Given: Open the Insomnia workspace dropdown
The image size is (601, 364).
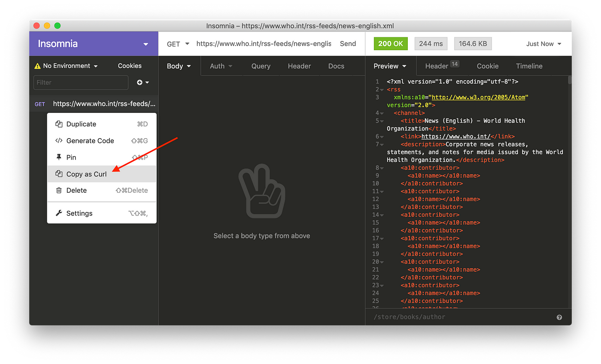Looking at the screenshot, I should click(x=146, y=44).
